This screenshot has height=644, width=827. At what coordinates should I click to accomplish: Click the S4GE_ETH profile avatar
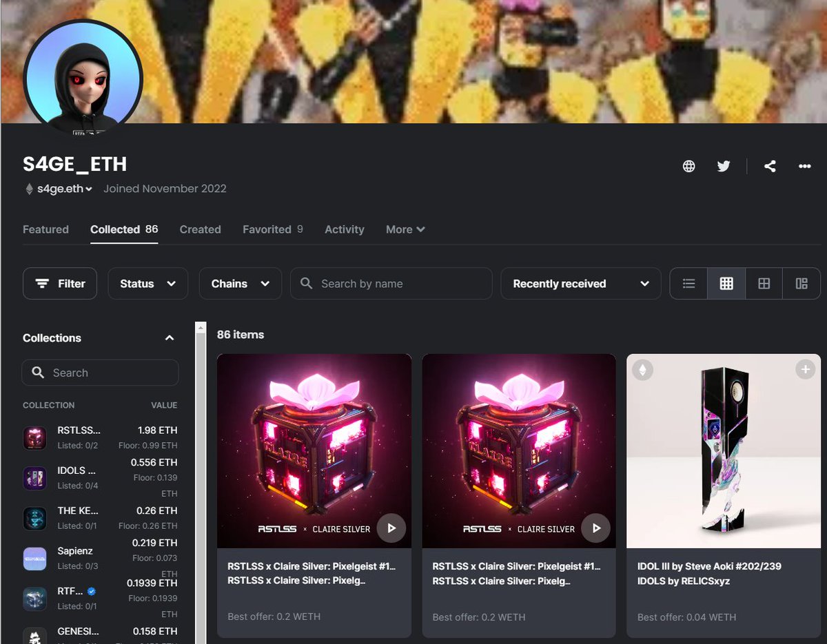click(83, 79)
